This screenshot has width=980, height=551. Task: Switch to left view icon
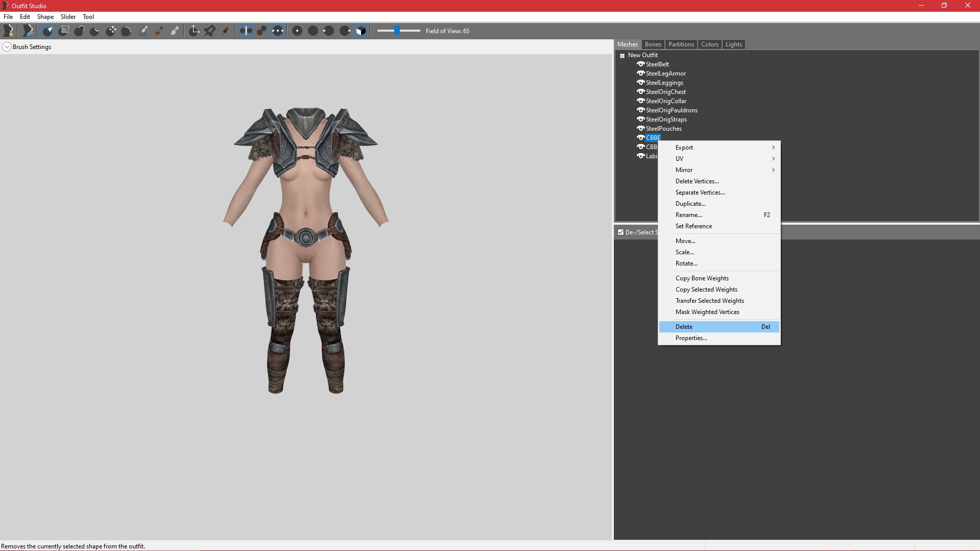(329, 31)
